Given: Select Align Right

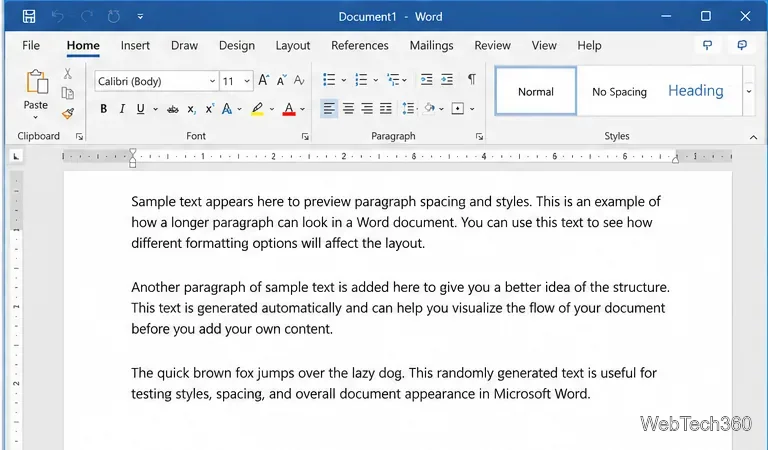Looking at the screenshot, I should [367, 108].
